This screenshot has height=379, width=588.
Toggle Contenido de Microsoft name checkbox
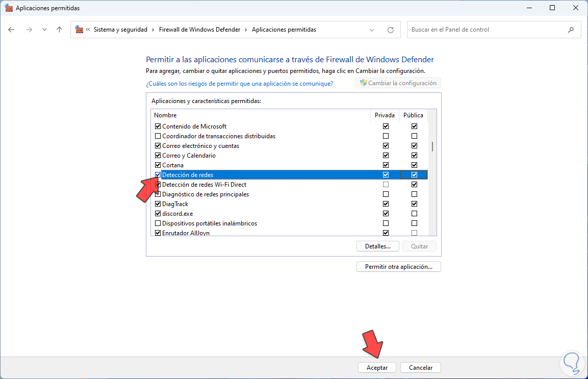tap(158, 127)
